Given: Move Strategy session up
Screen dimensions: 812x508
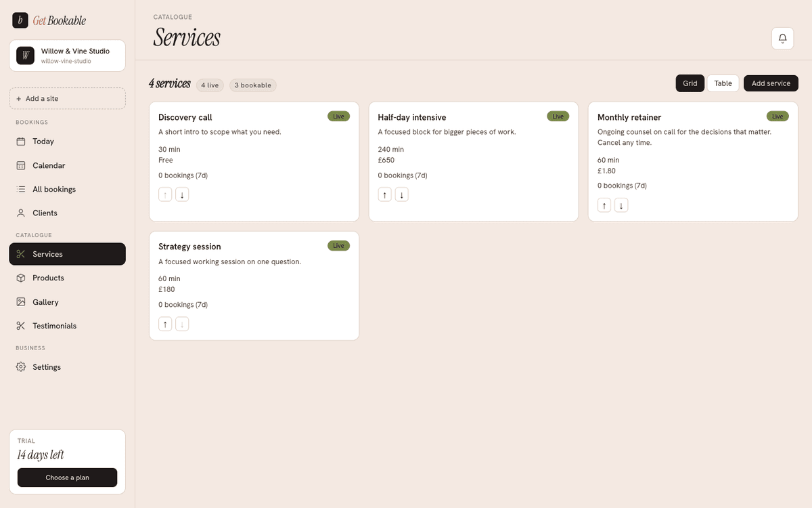Looking at the screenshot, I should click(x=165, y=324).
